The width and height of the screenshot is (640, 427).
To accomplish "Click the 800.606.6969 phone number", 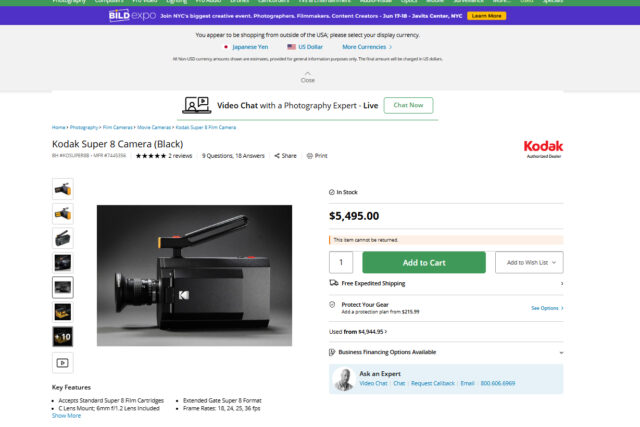I will pyautogui.click(x=498, y=383).
